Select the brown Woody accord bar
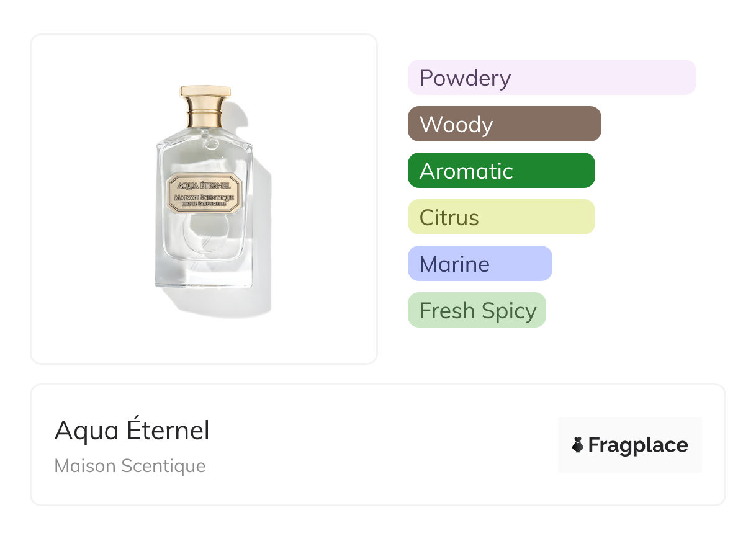 click(x=504, y=124)
